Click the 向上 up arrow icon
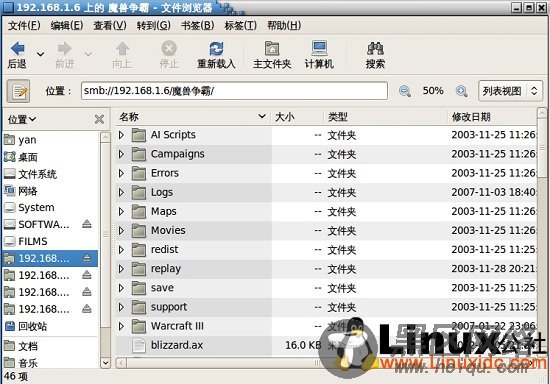The height and width of the screenshot is (384, 550). 122,49
